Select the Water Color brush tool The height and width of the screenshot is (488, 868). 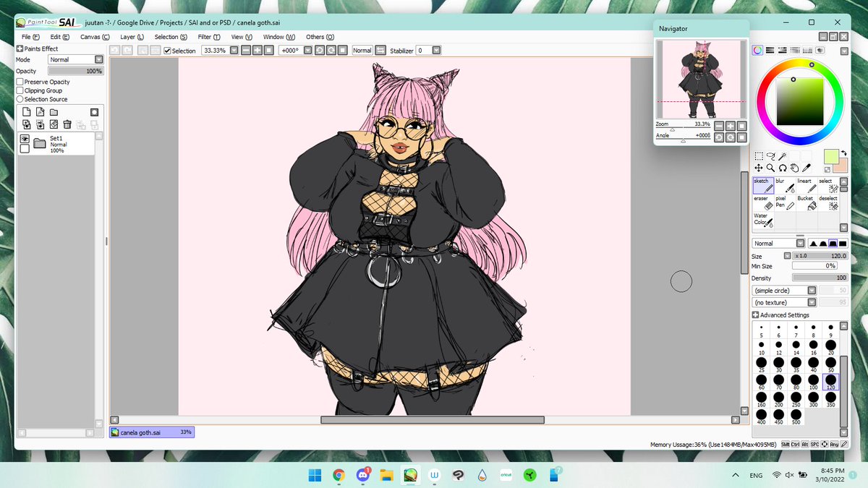tap(763, 220)
